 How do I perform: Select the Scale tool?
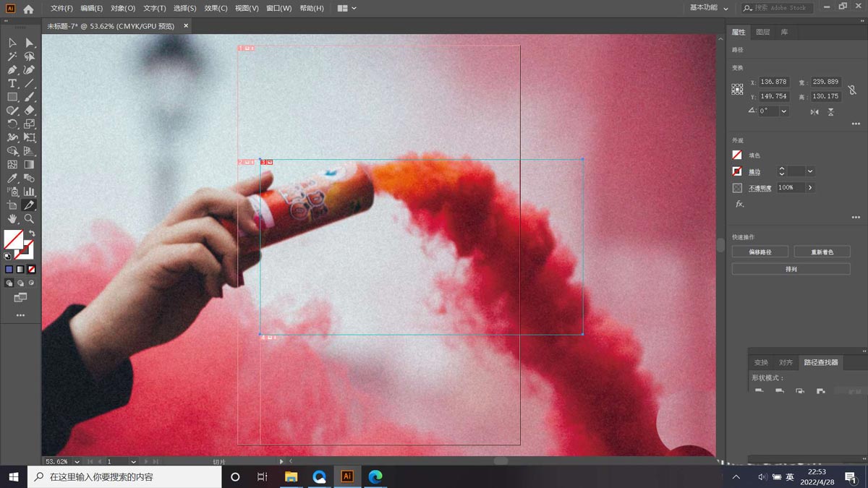29,124
